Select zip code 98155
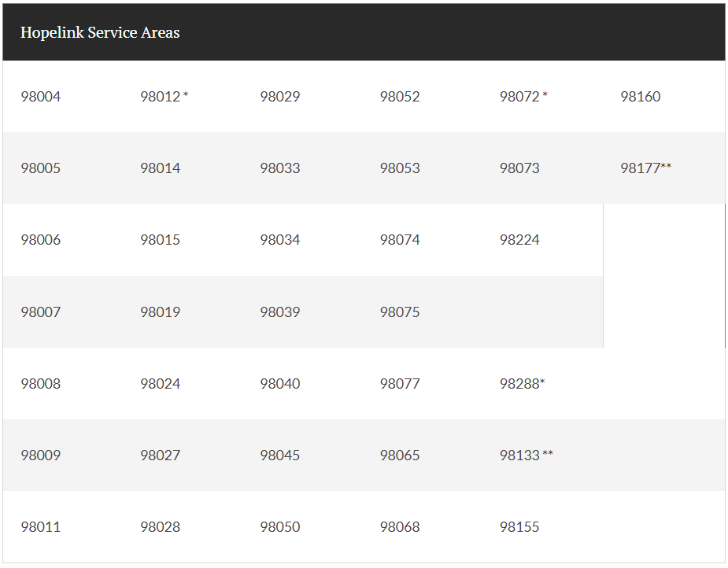 (x=519, y=527)
